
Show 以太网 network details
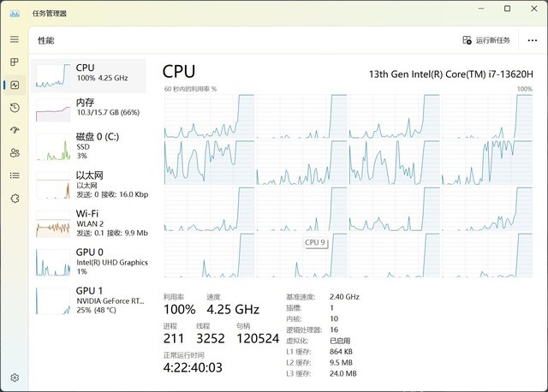[89, 184]
